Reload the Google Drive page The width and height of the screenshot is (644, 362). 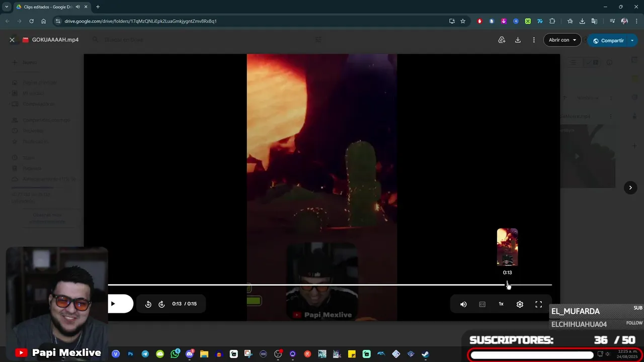(31, 21)
